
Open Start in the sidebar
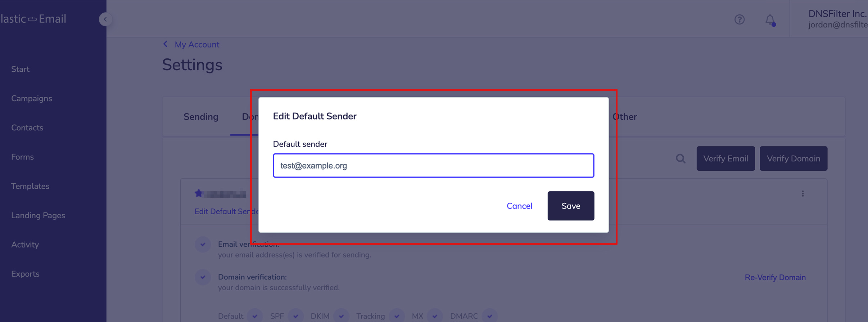coord(20,69)
